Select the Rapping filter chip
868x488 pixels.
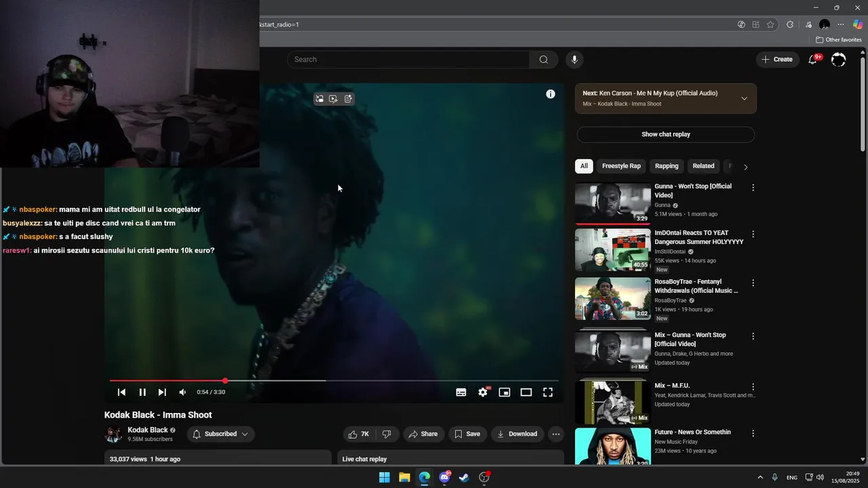pyautogui.click(x=667, y=166)
